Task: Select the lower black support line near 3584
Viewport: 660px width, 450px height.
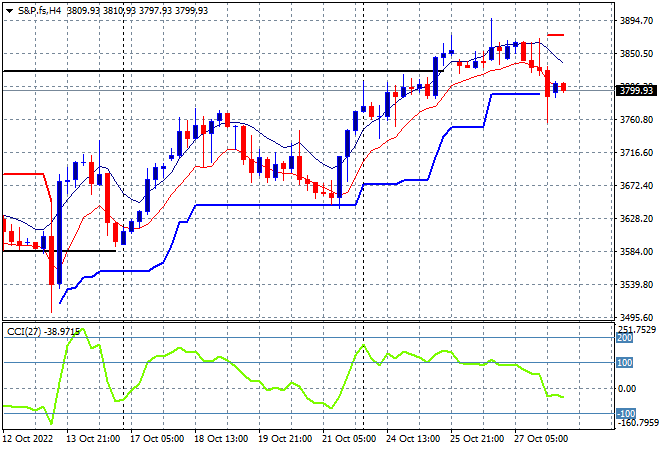Action: pyautogui.click(x=59, y=251)
